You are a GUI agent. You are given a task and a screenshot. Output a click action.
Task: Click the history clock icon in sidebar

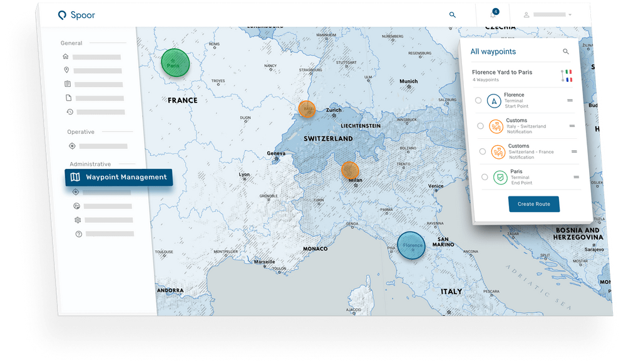(70, 111)
